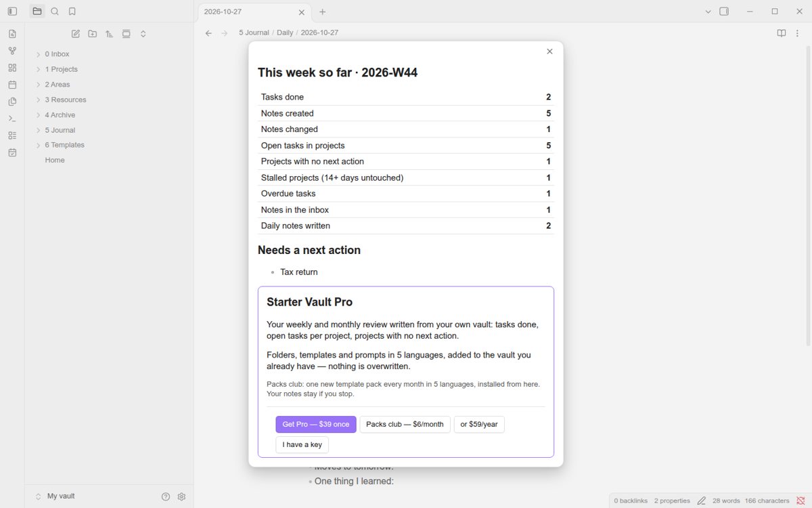Switch to reading view book icon
The width and height of the screenshot is (812, 508).
click(x=782, y=33)
